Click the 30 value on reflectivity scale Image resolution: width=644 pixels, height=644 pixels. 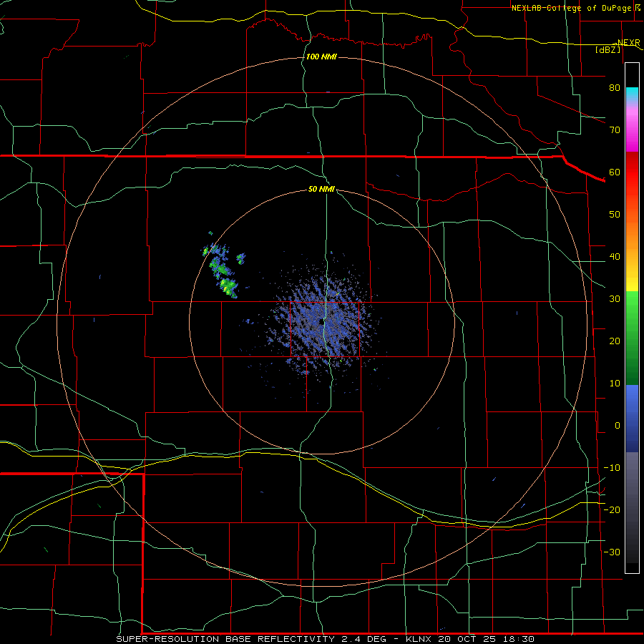coord(615,299)
